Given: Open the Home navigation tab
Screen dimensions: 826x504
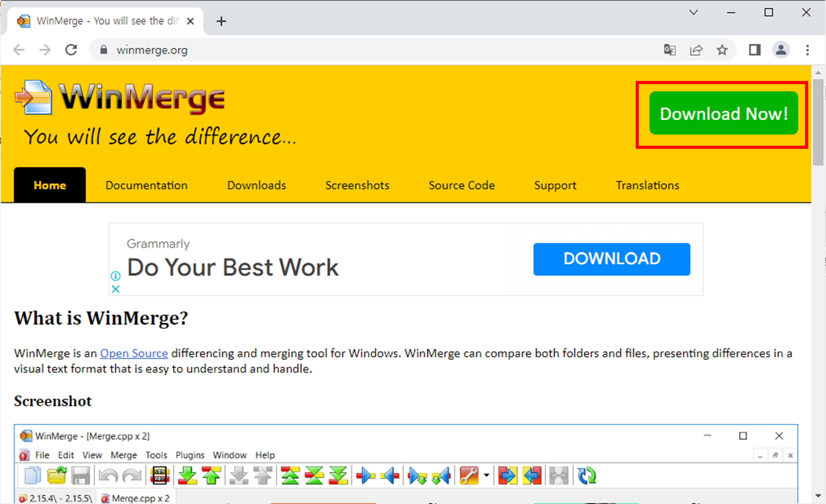Looking at the screenshot, I should tap(50, 185).
